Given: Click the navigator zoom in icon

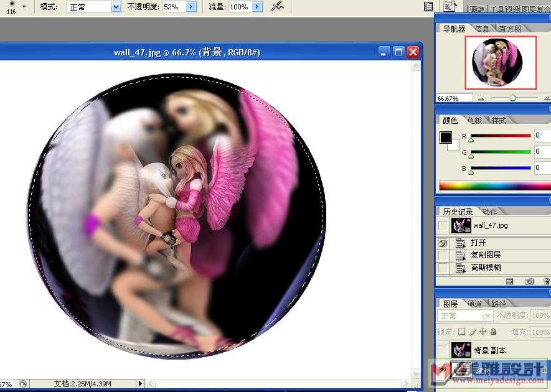Looking at the screenshot, I should 547,99.
